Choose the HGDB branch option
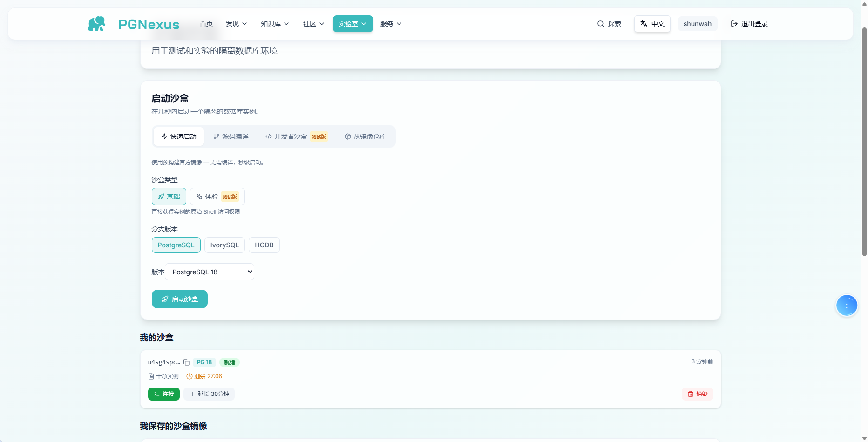868x442 pixels. click(264, 245)
